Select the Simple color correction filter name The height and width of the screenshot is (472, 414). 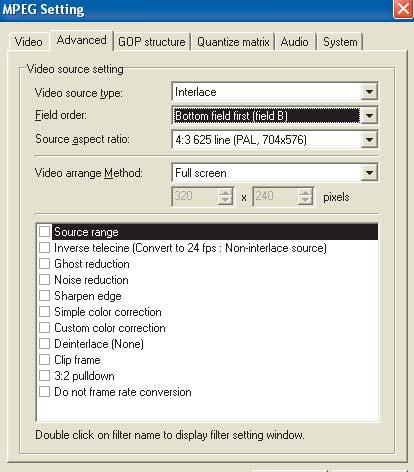pos(108,312)
